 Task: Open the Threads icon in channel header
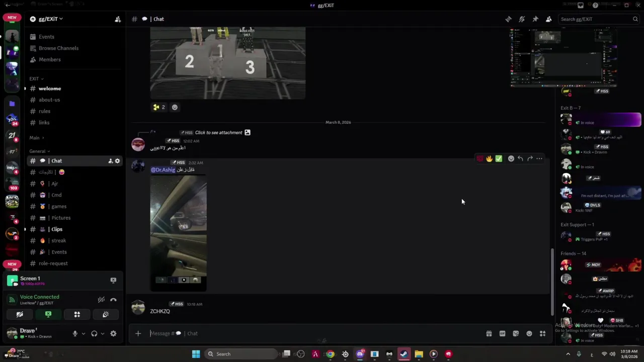pos(509,19)
